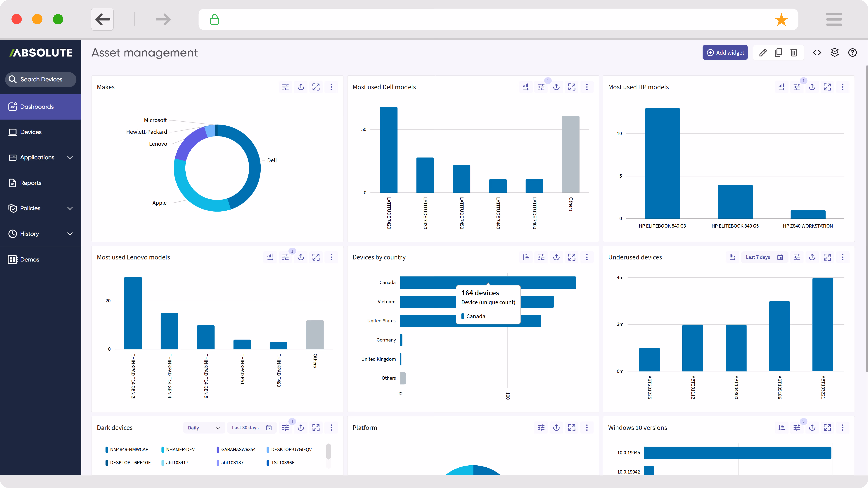Click the Search Devices field
Viewport: 868px width, 488px height.
pos(41,80)
